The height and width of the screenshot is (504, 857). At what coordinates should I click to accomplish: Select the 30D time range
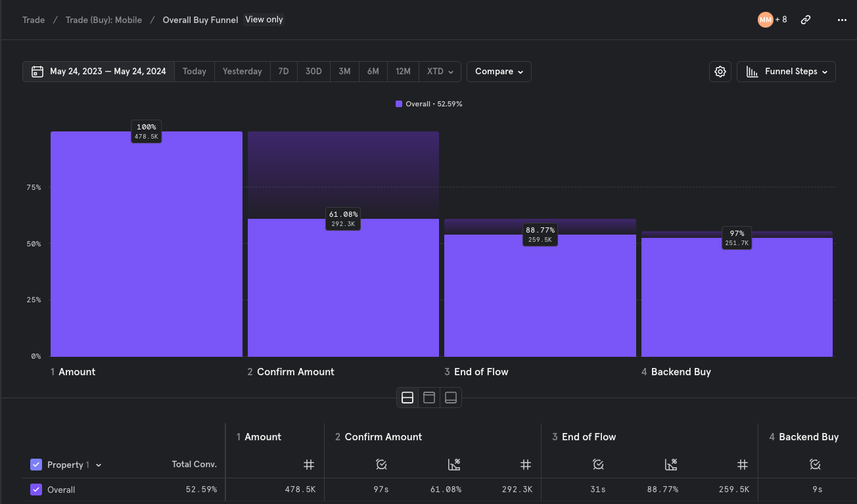pos(313,72)
